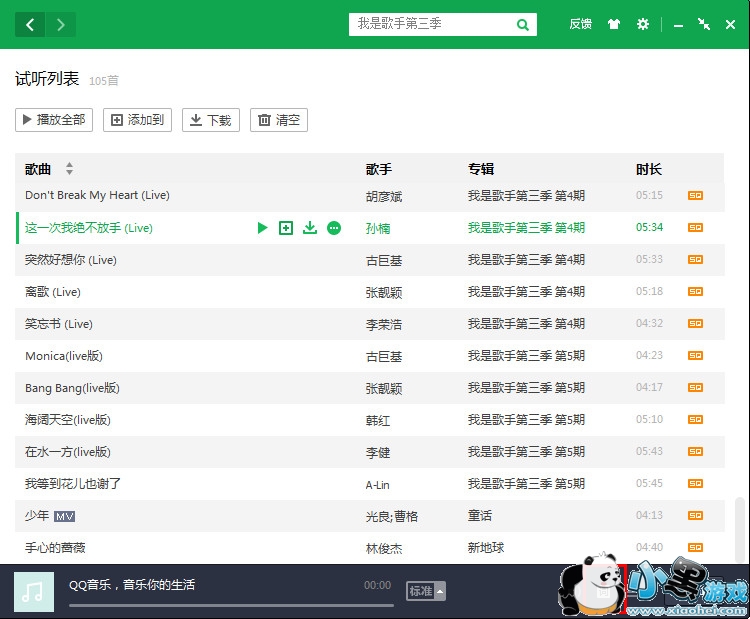Click add-to icon on highlighted song row
The image size is (750, 619).
click(x=286, y=228)
